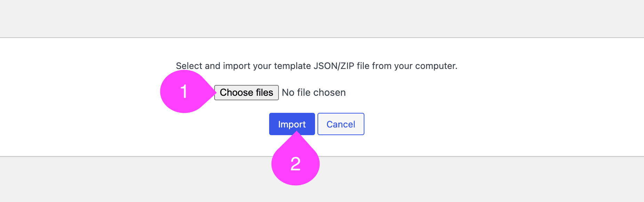Click the Choose files button
The image size is (644, 202).
tap(246, 93)
